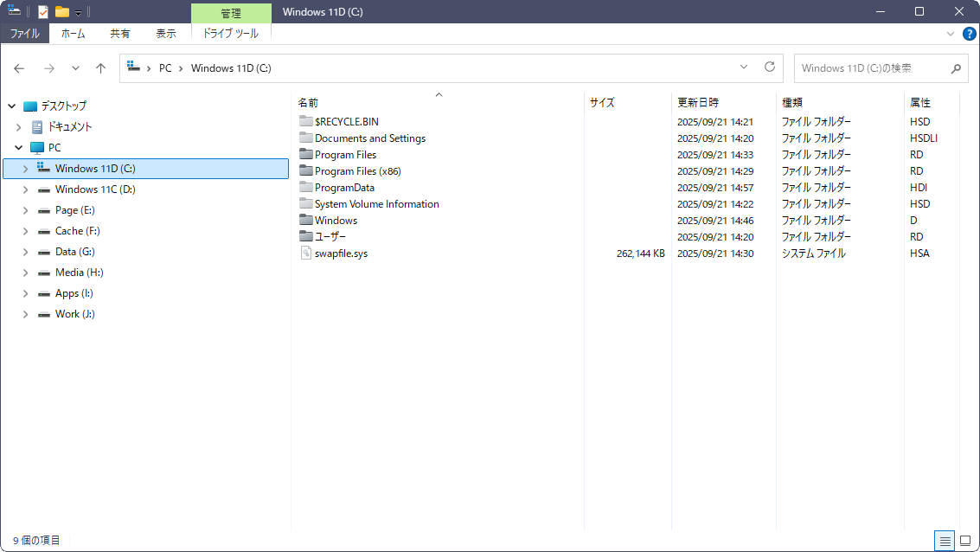Image resolution: width=980 pixels, height=552 pixels.
Task: Go up one level with up arrow
Action: (x=100, y=68)
